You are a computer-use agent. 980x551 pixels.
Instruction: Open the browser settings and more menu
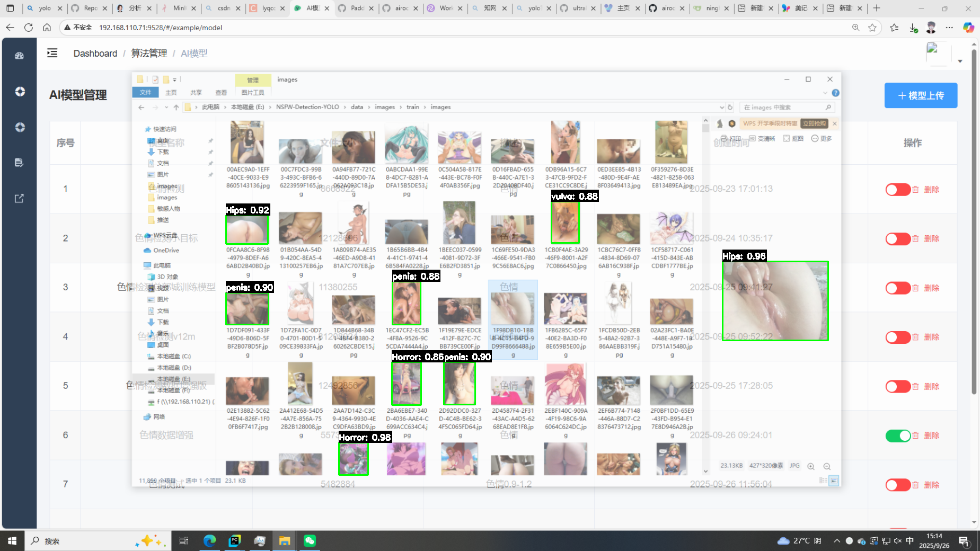pyautogui.click(x=949, y=28)
